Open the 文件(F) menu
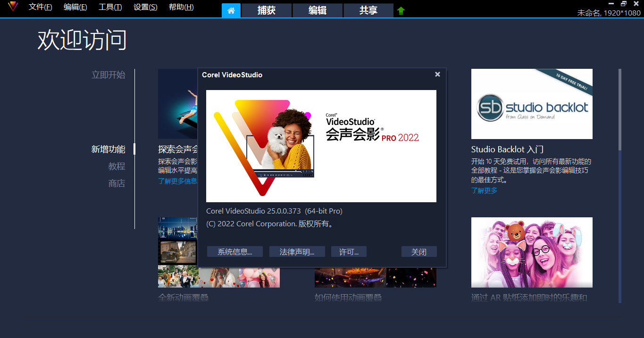This screenshot has height=338, width=644. [41, 7]
